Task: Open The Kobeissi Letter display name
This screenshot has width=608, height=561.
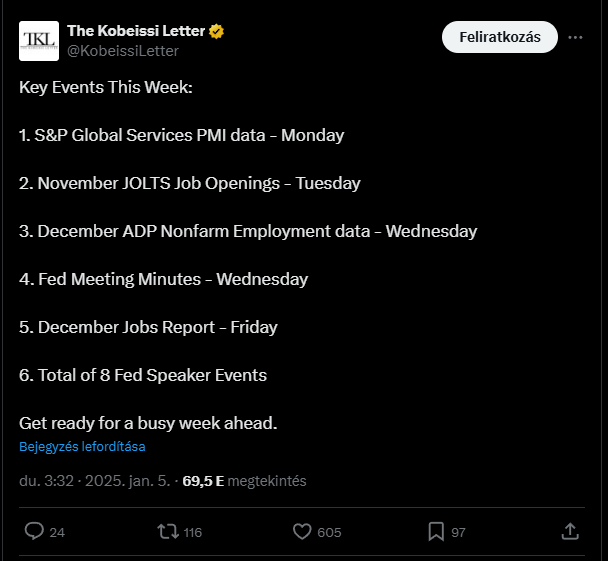Action: click(x=136, y=31)
